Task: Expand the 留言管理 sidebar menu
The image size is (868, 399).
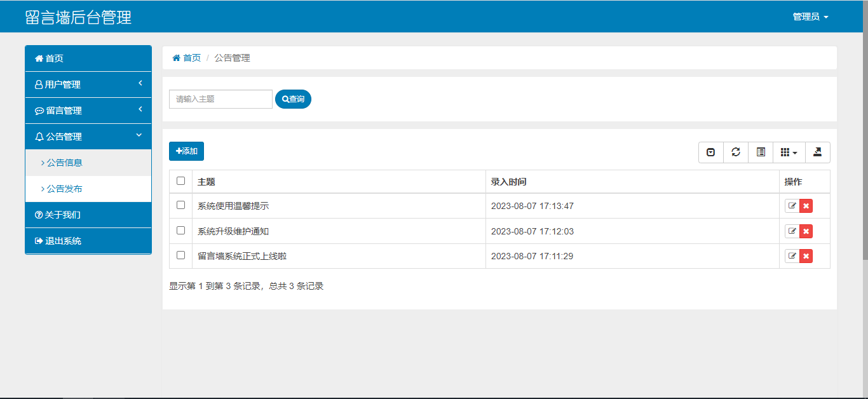Action: pyautogui.click(x=88, y=111)
